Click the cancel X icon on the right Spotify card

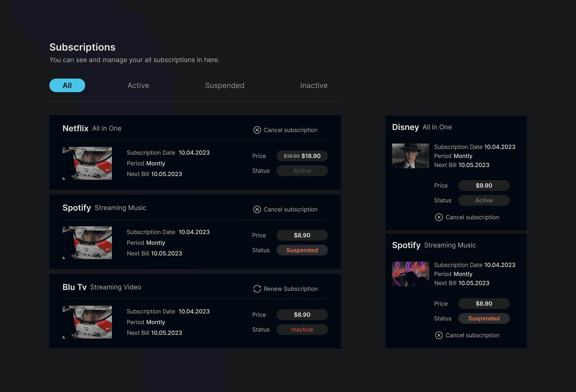[x=439, y=335]
